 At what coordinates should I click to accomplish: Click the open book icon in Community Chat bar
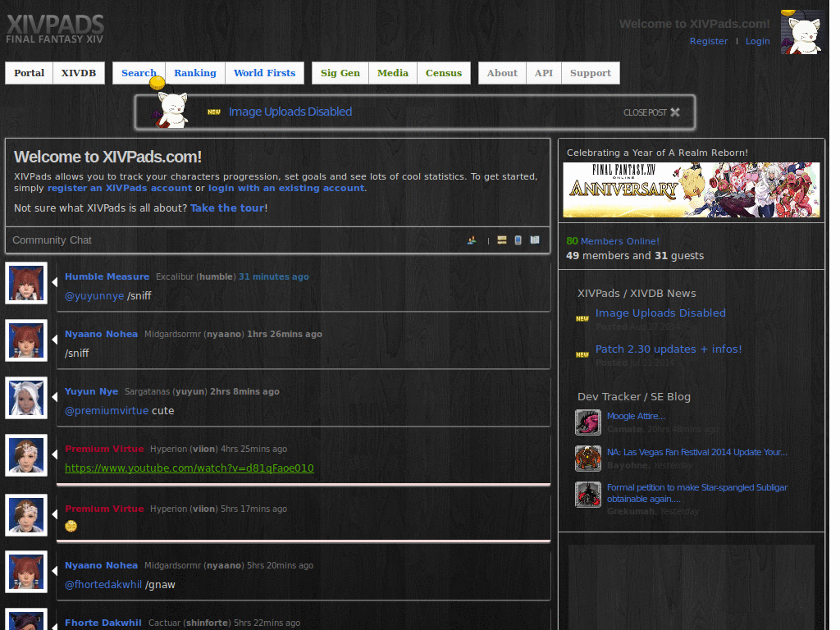click(535, 240)
